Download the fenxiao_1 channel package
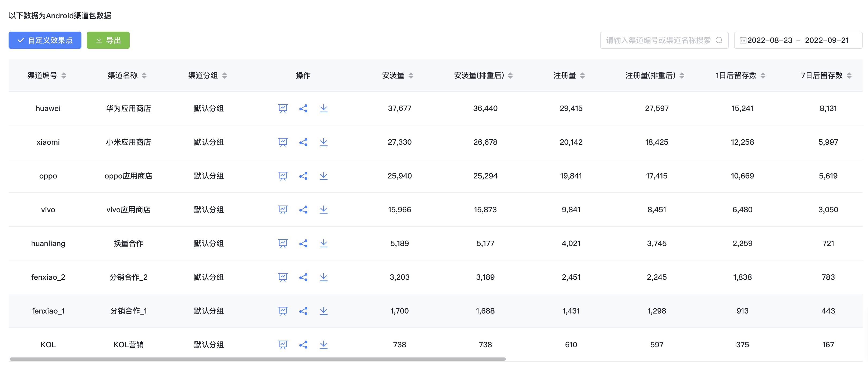Viewport: 868px width, 373px height. point(323,311)
